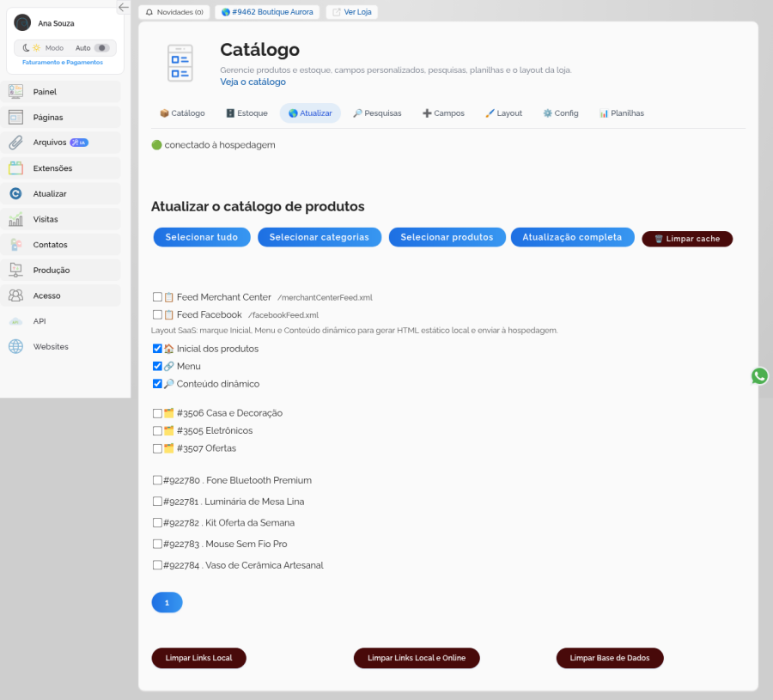Click the Arquivos paperclip icon
This screenshot has height=700, width=773.
[x=15, y=143]
